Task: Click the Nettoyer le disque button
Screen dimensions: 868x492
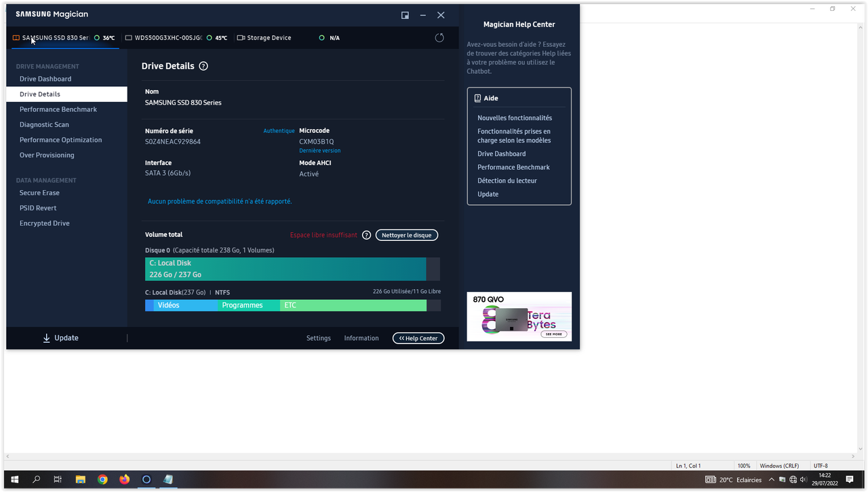Action: [407, 235]
